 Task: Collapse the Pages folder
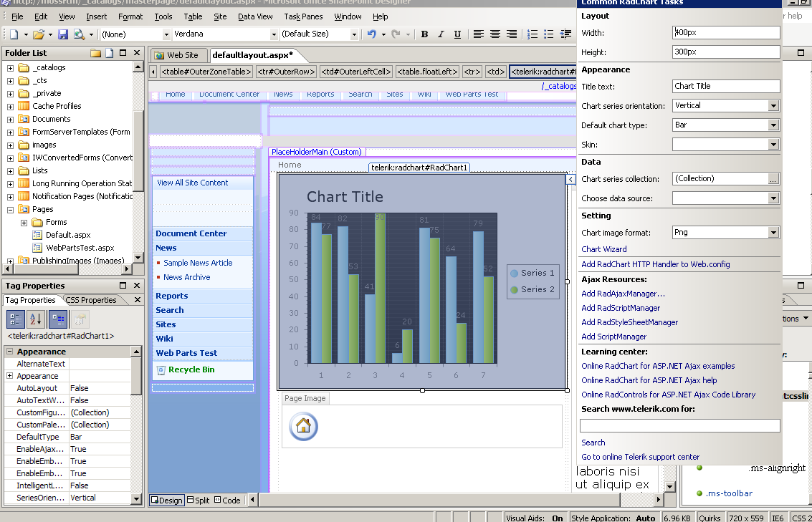[10, 210]
